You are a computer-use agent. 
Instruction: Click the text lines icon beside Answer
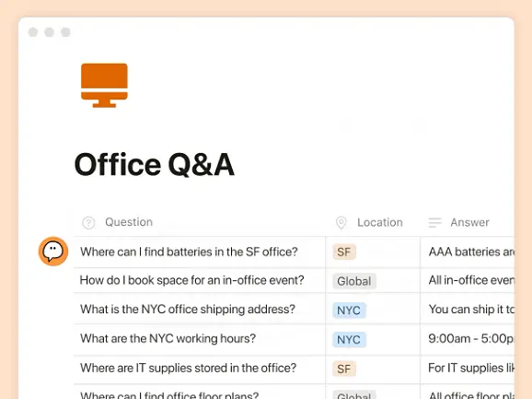click(435, 223)
